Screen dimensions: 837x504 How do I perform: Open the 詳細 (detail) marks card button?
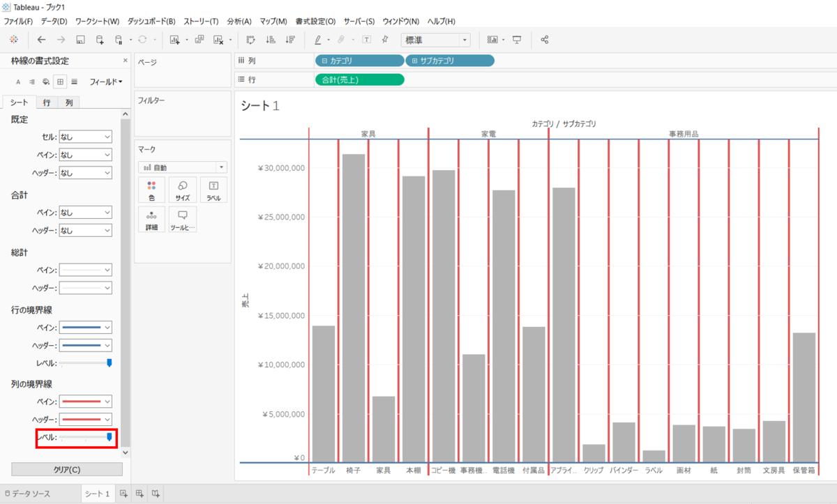click(151, 220)
